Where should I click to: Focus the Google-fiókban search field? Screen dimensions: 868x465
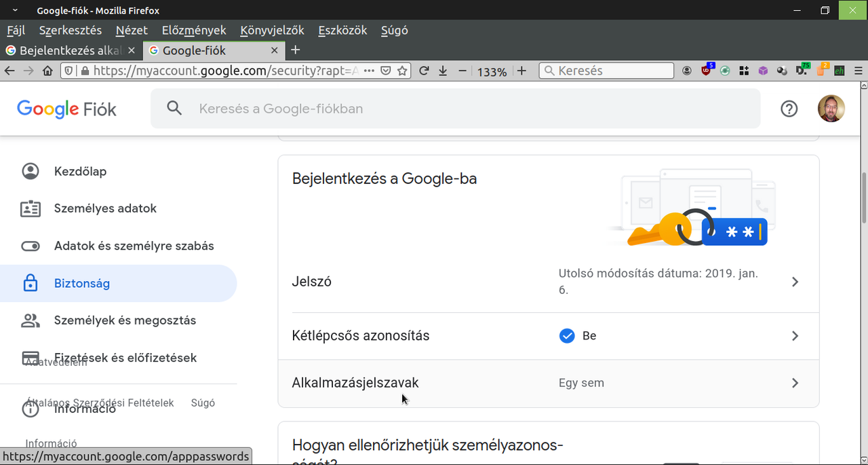pos(455,109)
